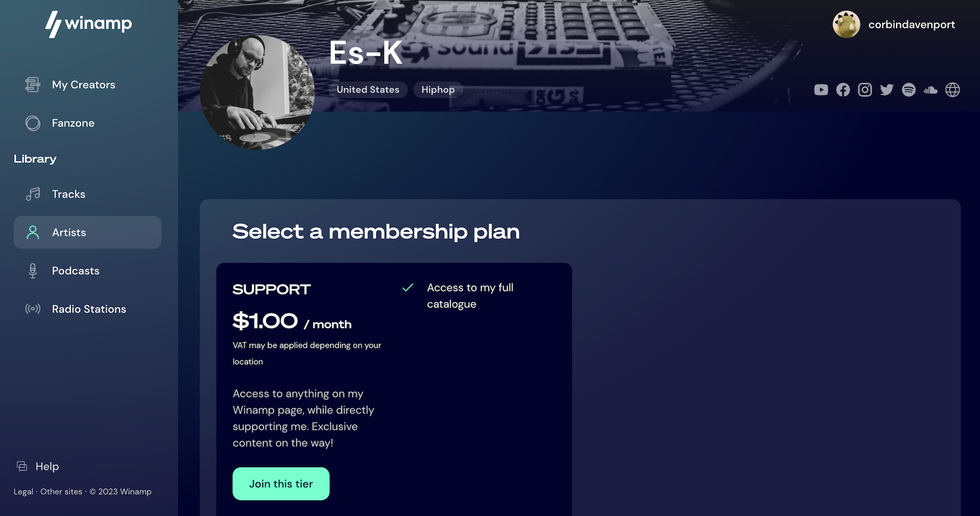
Task: Open the Other sites footer link
Action: (61, 492)
